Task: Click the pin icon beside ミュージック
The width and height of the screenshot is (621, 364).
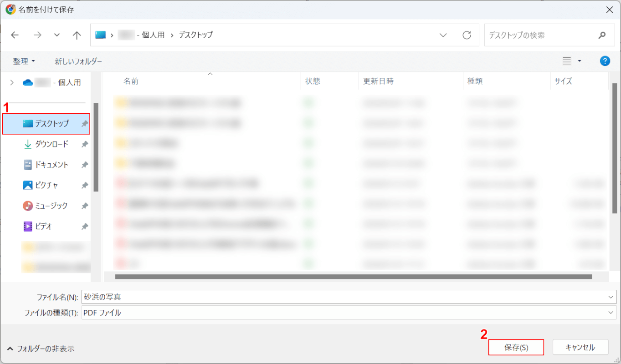Action: coord(84,206)
